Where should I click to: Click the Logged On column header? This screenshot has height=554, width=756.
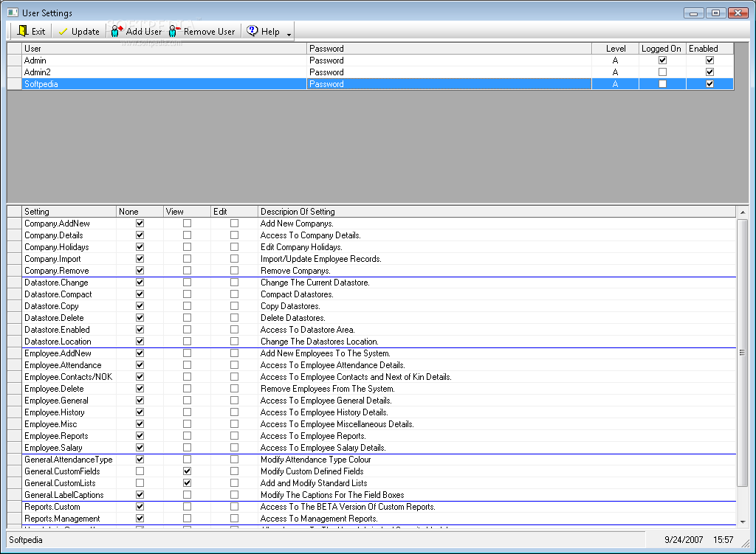[x=662, y=49]
